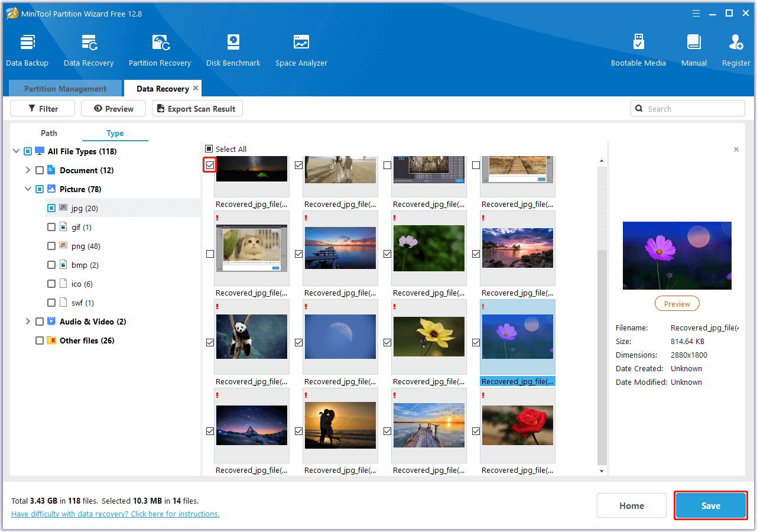Select the yellow flower thumbnail

429,337
